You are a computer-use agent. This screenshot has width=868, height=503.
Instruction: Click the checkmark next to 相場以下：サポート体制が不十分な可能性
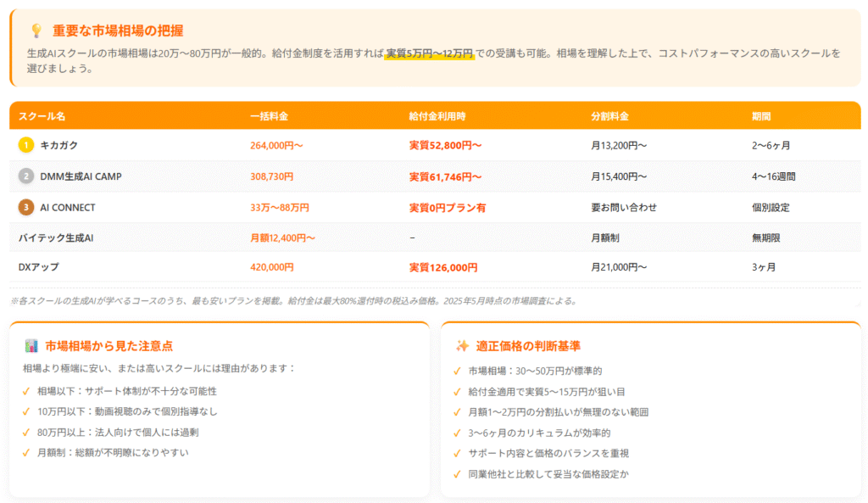pyautogui.click(x=26, y=391)
